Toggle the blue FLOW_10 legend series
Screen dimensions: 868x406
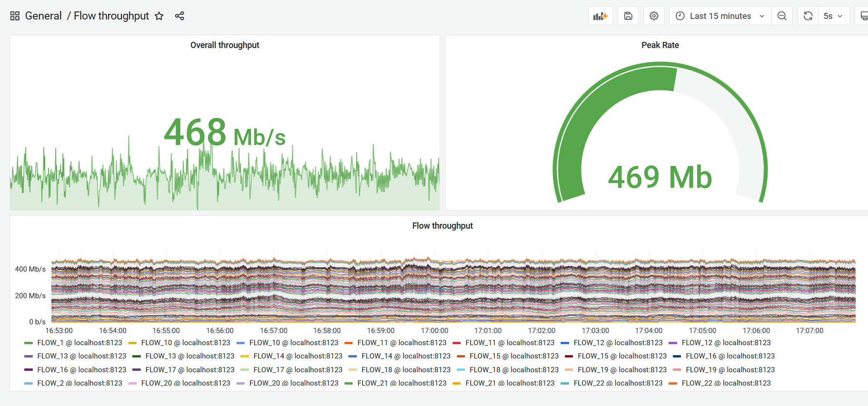point(294,343)
